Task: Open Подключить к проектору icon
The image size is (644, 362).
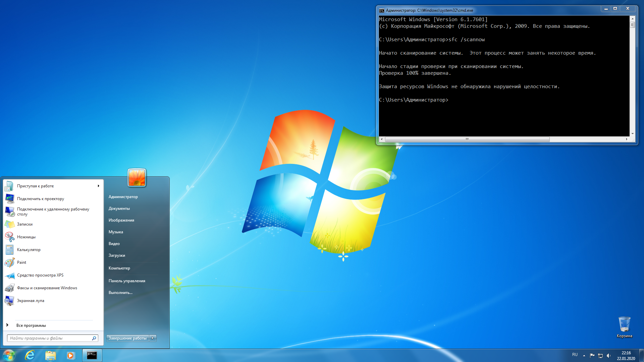Action: (x=9, y=199)
